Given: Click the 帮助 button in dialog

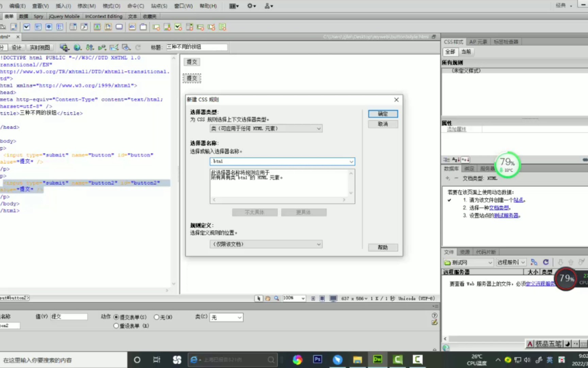Looking at the screenshot, I should click(383, 247).
